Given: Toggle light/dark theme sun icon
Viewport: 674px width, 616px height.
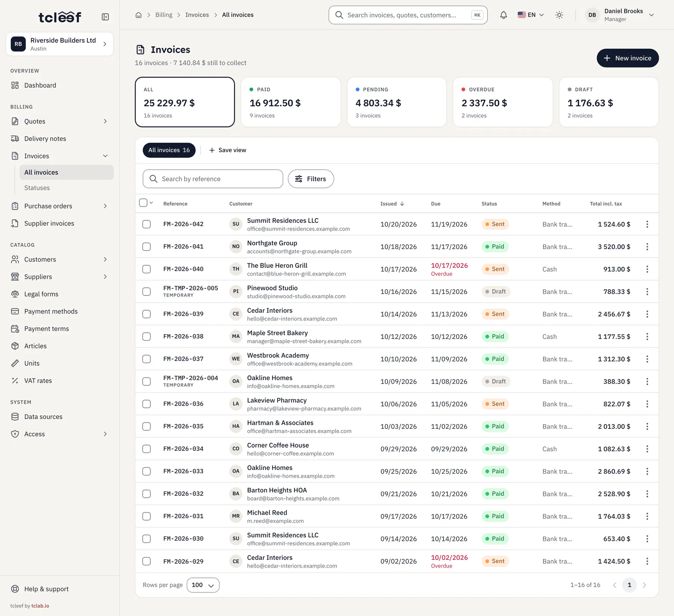Looking at the screenshot, I should (559, 15).
